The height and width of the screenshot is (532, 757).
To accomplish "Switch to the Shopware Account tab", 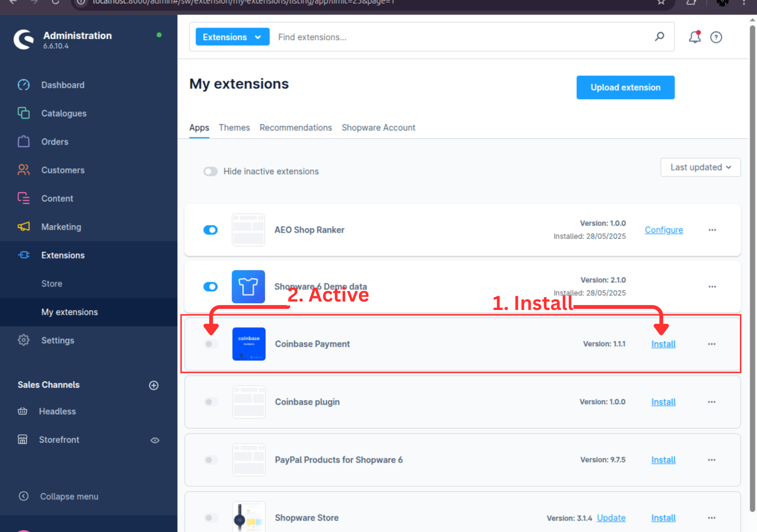I will (x=378, y=128).
